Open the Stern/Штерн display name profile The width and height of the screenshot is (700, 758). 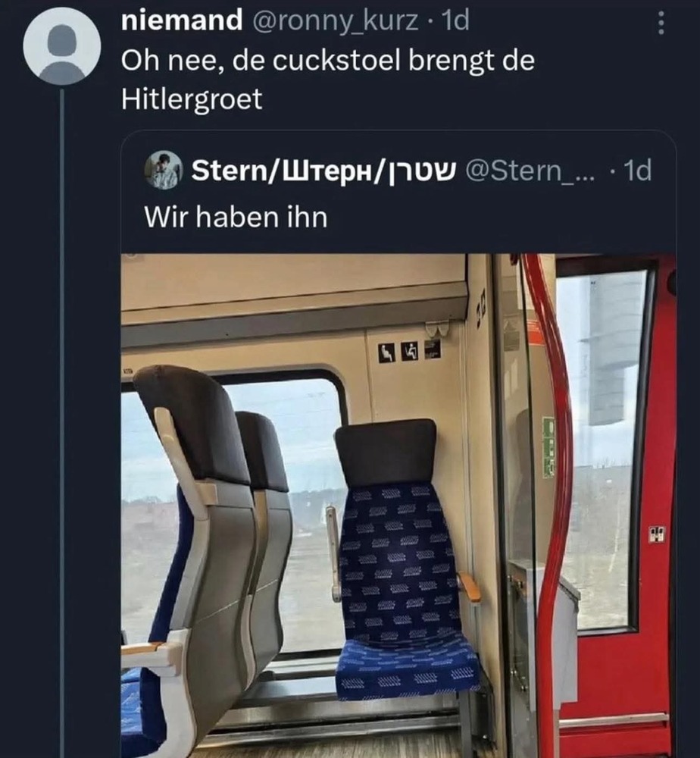point(323,171)
